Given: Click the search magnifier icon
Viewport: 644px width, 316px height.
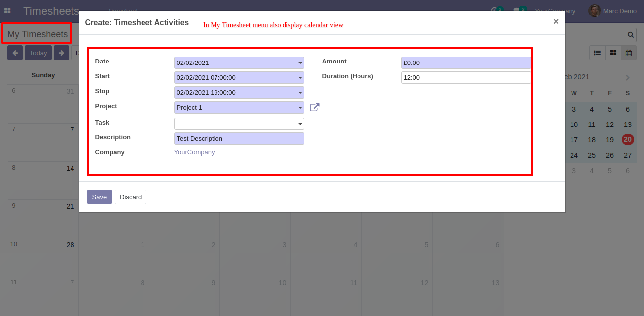Looking at the screenshot, I should [x=631, y=35].
